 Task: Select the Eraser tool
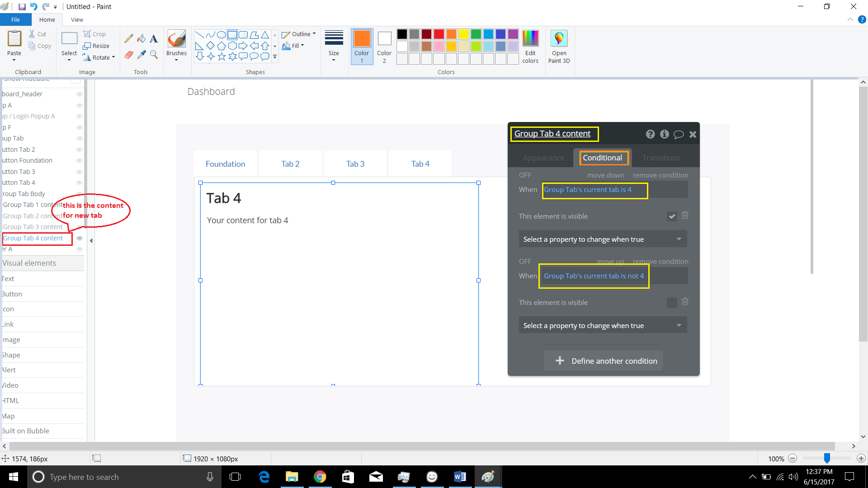[x=129, y=55]
